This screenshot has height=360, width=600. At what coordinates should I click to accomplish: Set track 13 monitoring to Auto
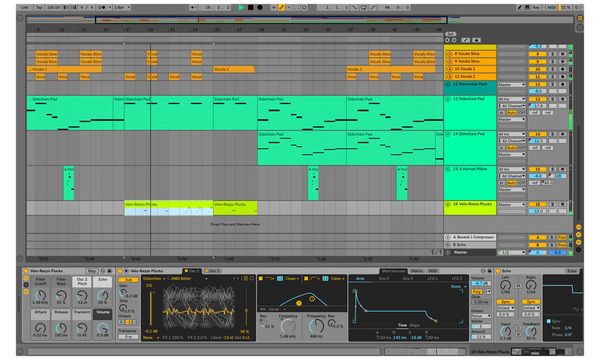[x=512, y=113]
